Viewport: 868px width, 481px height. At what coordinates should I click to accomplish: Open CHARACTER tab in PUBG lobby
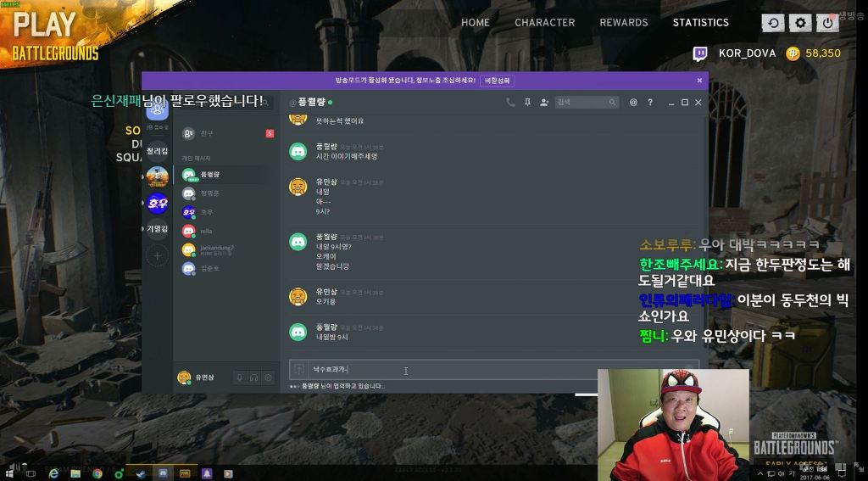coord(545,23)
